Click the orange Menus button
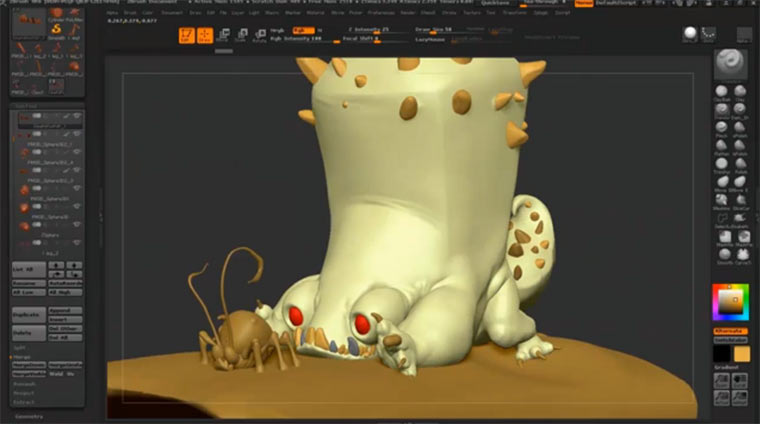Viewport: 760px width, 424px height. [x=584, y=3]
